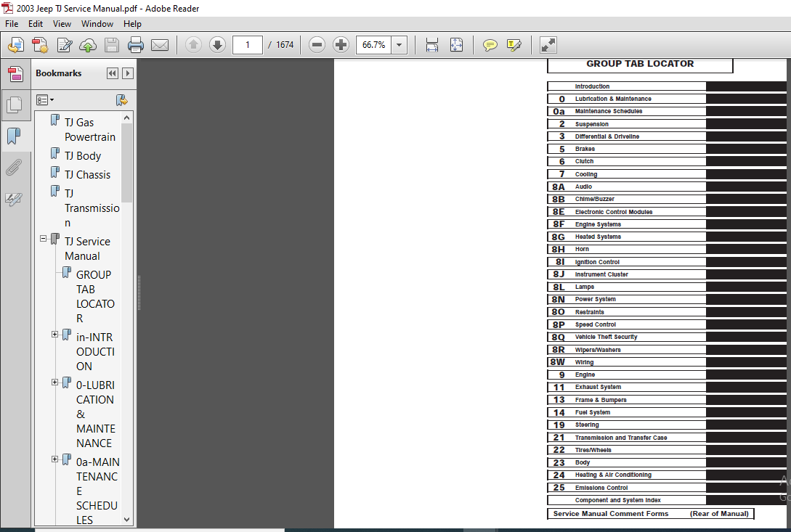The height and width of the screenshot is (532, 791).
Task: Open the View menu
Action: (62, 24)
